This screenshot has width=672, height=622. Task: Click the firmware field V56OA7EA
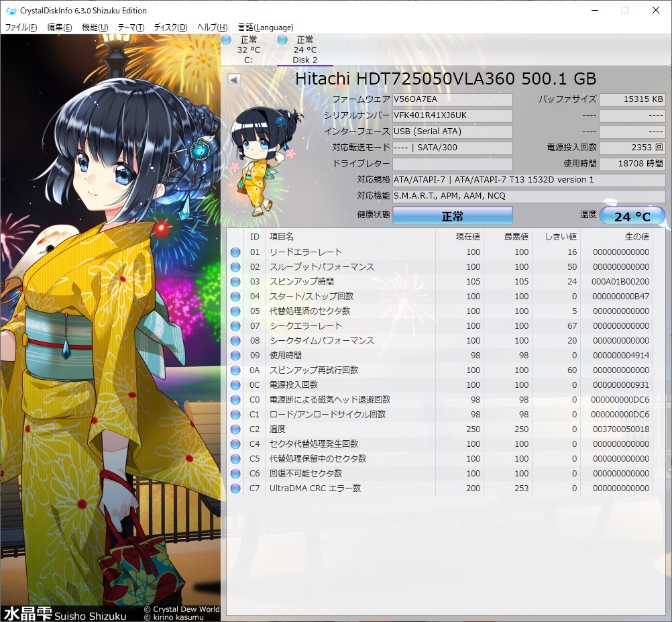tap(453, 99)
